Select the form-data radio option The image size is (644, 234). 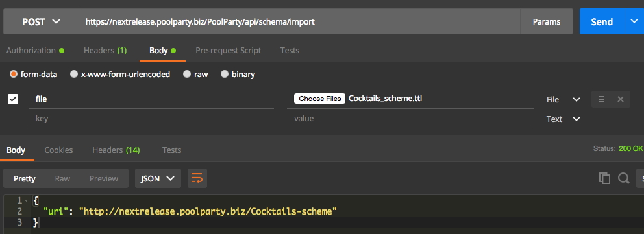(x=33, y=75)
